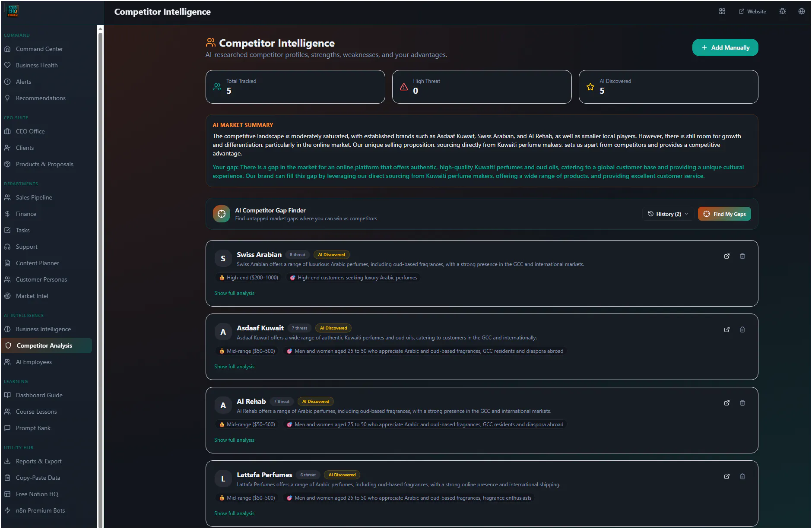The image size is (812, 529).
Task: Delete the Lattafa Perfumes competitor
Action: (x=742, y=476)
